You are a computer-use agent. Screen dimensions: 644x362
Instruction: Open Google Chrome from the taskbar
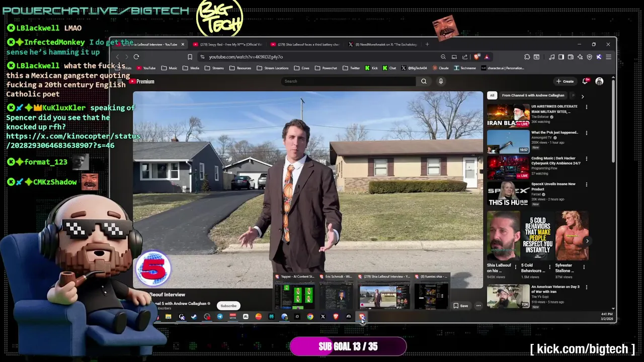pyautogui.click(x=310, y=317)
